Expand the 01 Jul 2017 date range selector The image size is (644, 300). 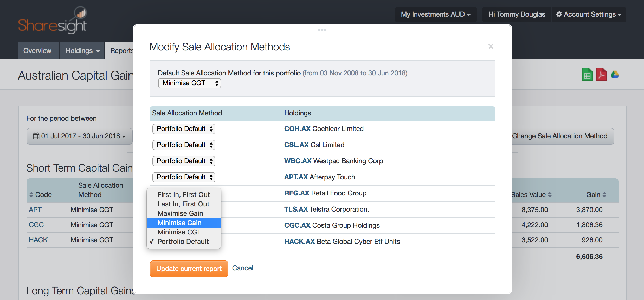coord(79,136)
